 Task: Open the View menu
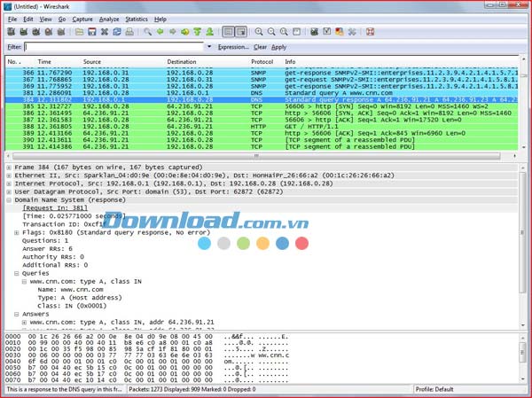pos(45,20)
